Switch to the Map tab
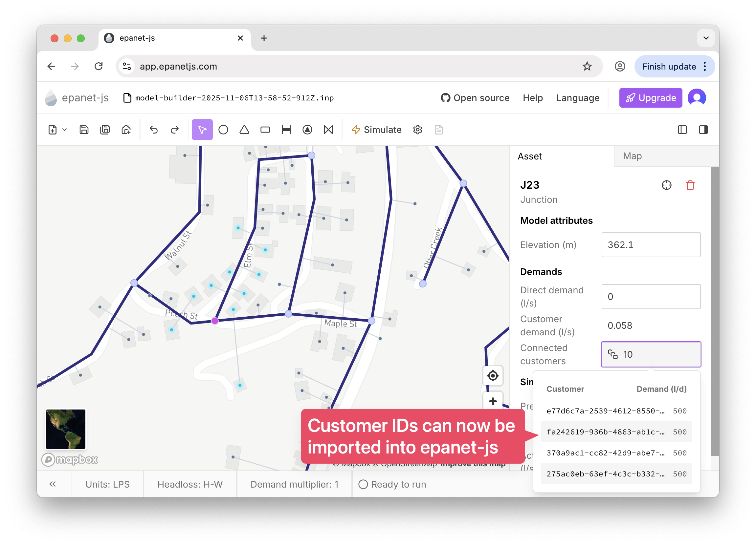Viewport: 756px width, 546px height. click(632, 156)
